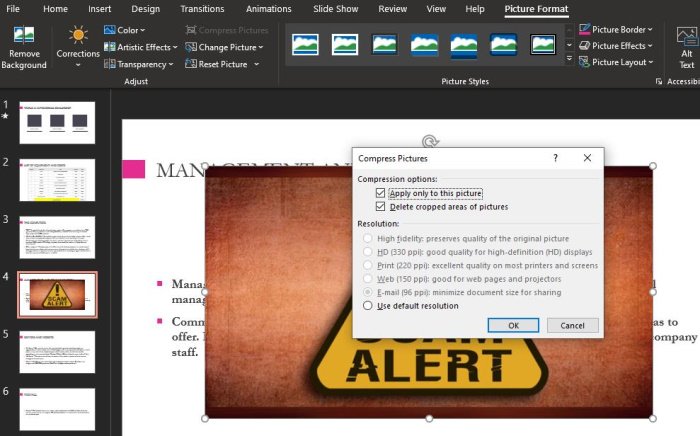Uncheck Delete cropped areas of pictures
Image resolution: width=700 pixels, height=436 pixels.
pyautogui.click(x=380, y=207)
